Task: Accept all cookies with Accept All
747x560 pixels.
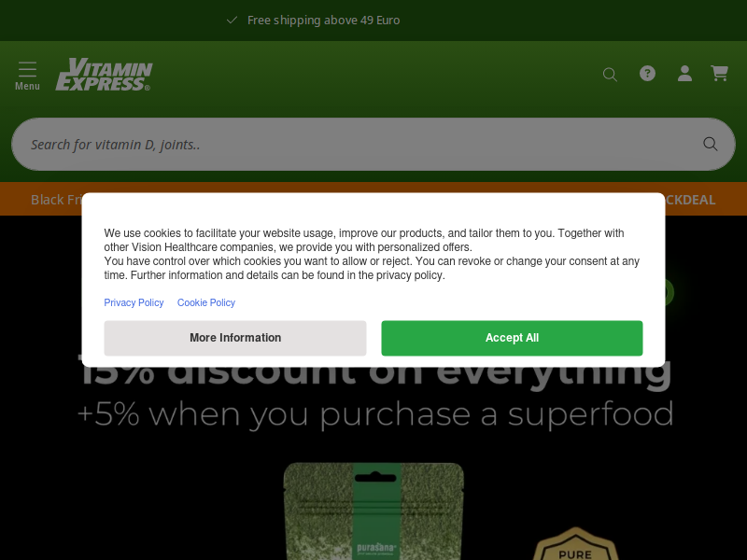Action: (512, 338)
